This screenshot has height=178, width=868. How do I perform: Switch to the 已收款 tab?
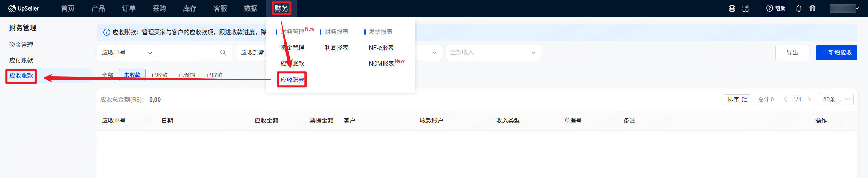tap(160, 75)
